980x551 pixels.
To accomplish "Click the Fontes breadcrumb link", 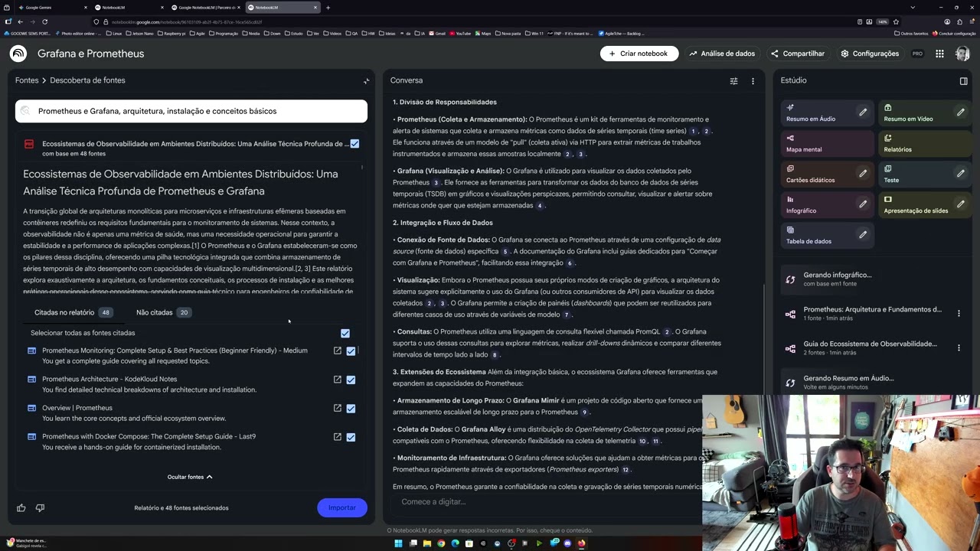I will pyautogui.click(x=27, y=80).
